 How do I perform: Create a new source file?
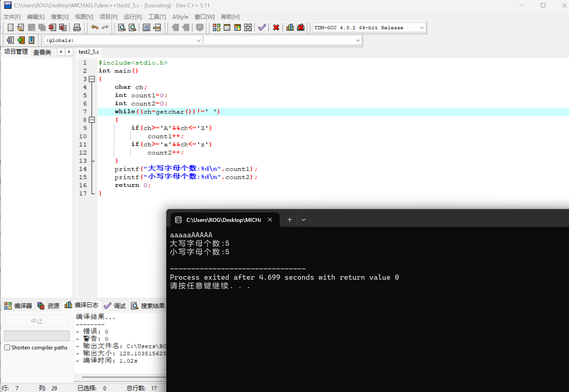(x=10, y=28)
